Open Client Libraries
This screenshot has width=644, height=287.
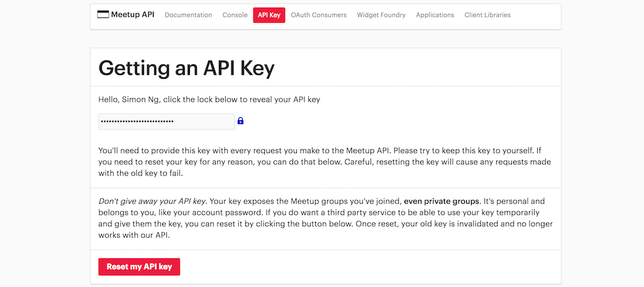point(487,15)
